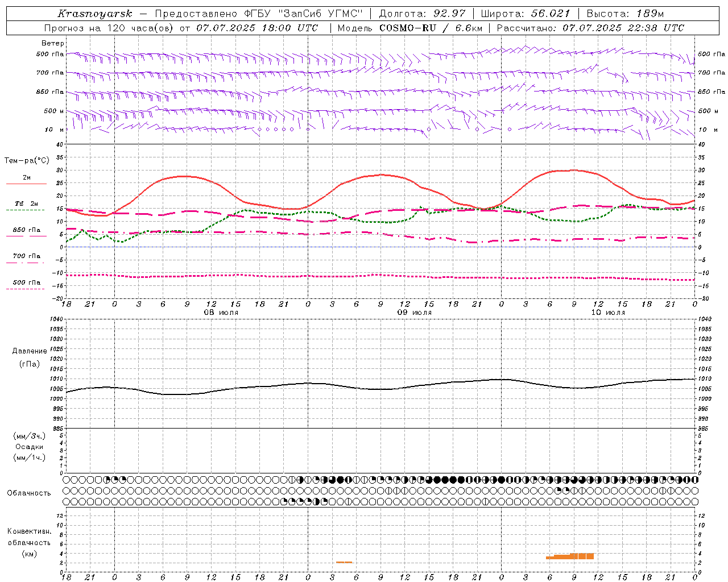Select the 'Тем-ра(°C)' temperature panel label
Screen dimensions: 728x582
(27, 161)
